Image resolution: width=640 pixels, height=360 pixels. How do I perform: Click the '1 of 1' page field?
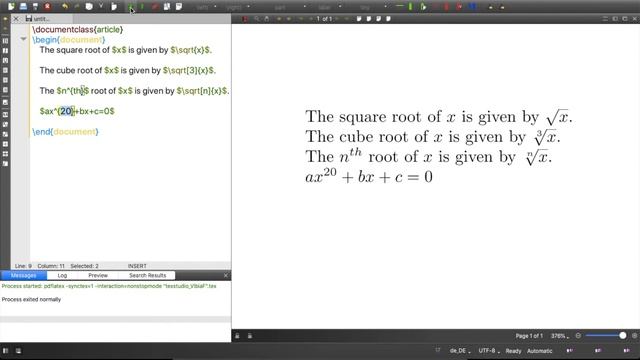coord(324,19)
